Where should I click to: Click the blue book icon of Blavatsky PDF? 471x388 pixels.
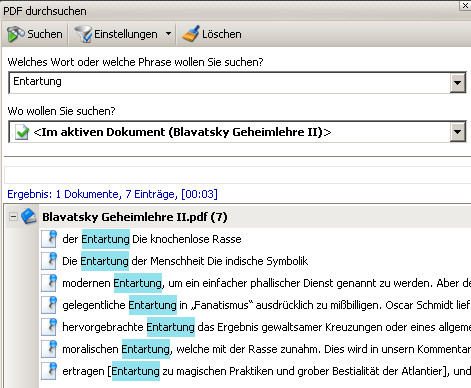coord(29,217)
